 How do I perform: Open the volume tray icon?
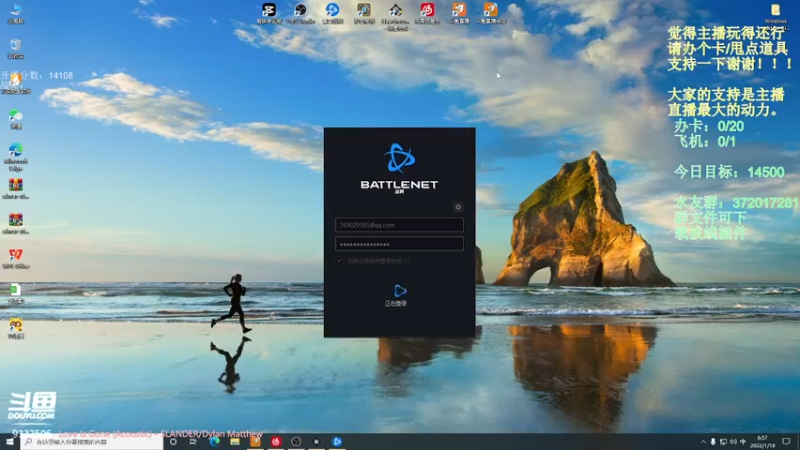(733, 442)
